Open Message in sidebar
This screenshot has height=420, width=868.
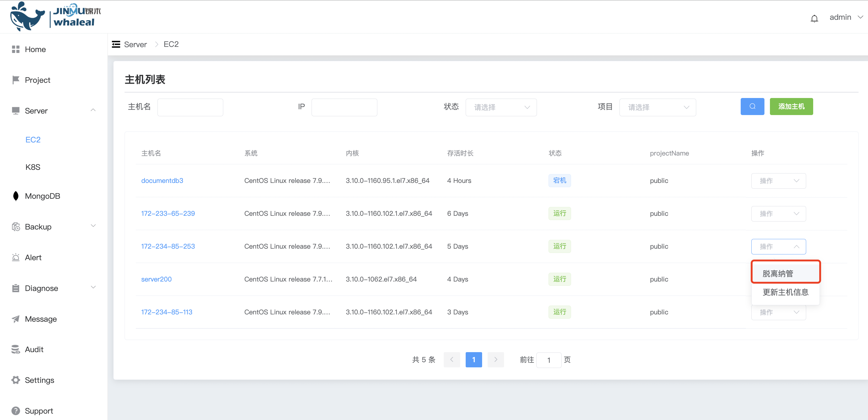(41, 319)
